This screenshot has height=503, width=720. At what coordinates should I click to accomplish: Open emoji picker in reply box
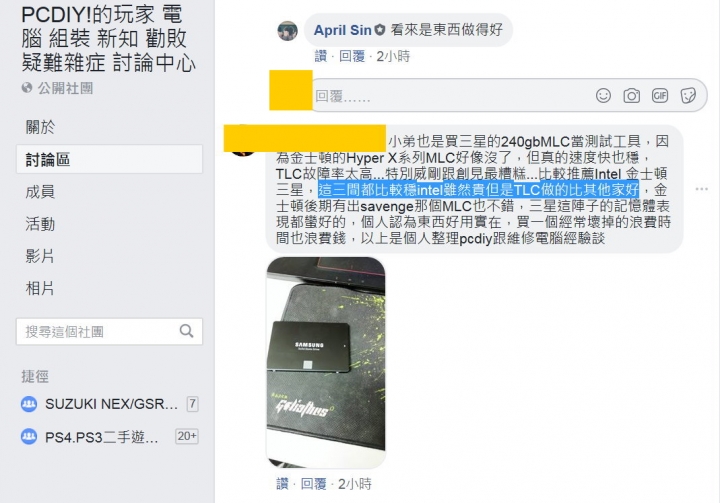[x=603, y=96]
